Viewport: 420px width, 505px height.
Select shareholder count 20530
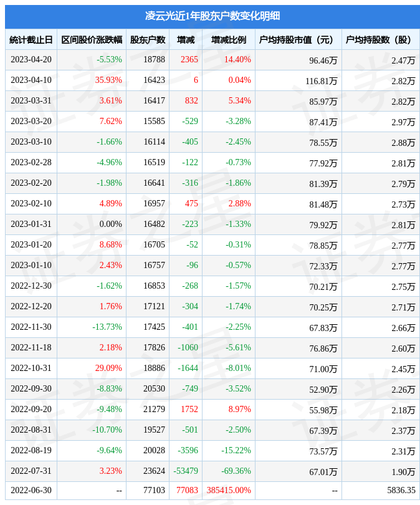[154, 389]
